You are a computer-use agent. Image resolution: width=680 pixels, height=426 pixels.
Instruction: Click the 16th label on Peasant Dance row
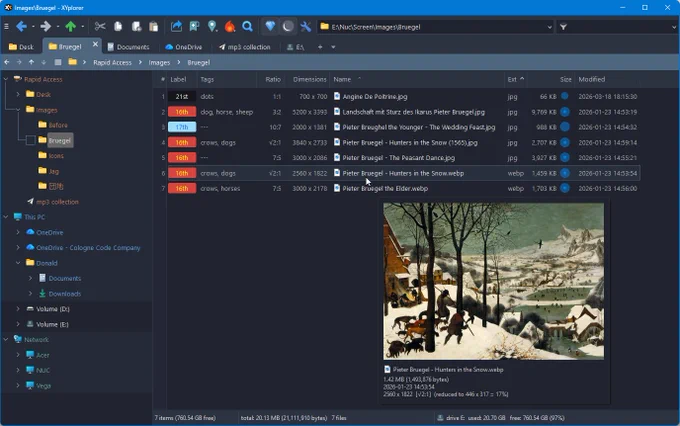[x=182, y=158]
